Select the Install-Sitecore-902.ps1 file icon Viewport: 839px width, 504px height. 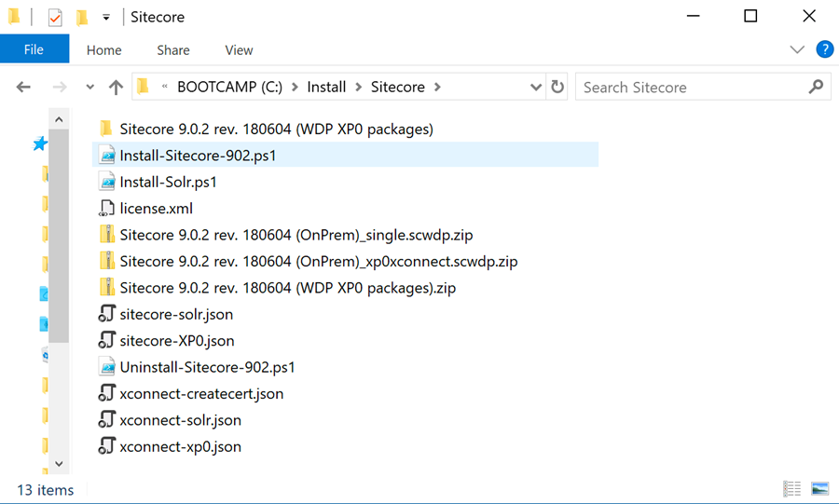tap(107, 155)
